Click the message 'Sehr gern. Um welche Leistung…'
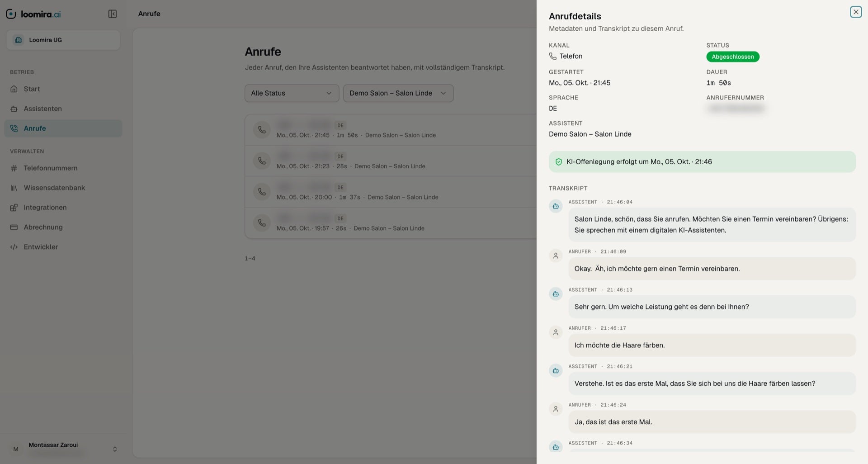The image size is (868, 464). click(712, 307)
